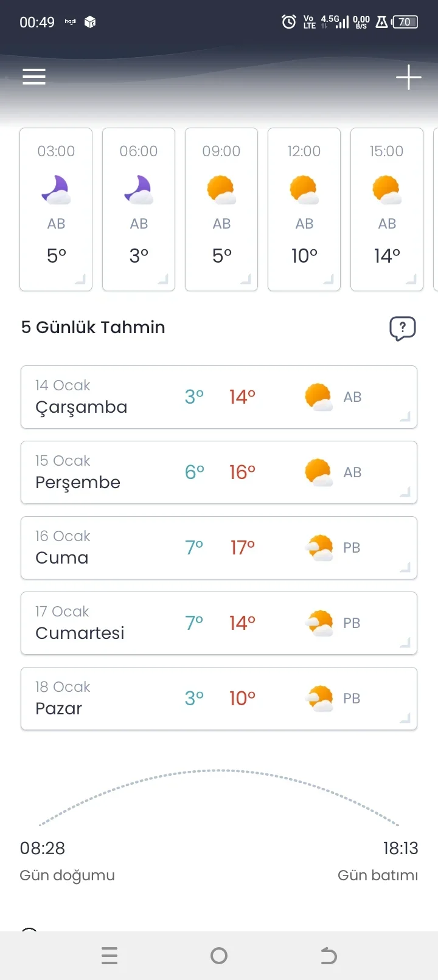Tap the Android home navigation button
This screenshot has width=438, height=980.
point(219,956)
